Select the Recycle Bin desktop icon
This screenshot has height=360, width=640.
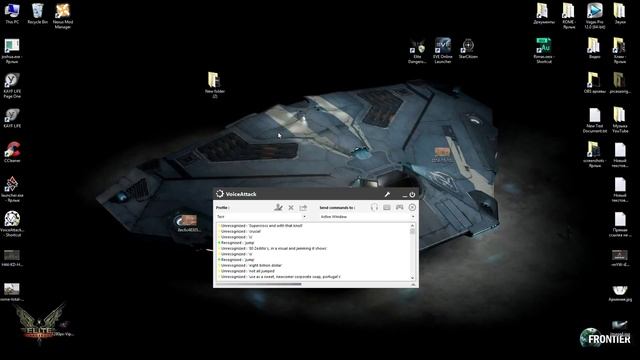[x=38, y=13]
